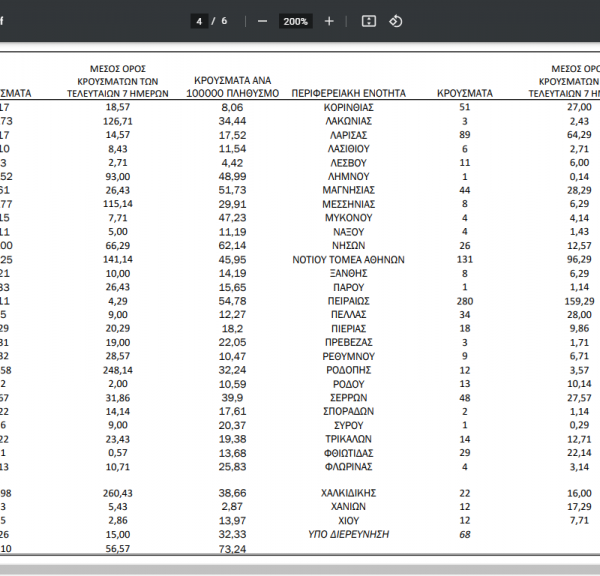Select the ΜΥΚΟΝΟΥ region name

(x=349, y=218)
